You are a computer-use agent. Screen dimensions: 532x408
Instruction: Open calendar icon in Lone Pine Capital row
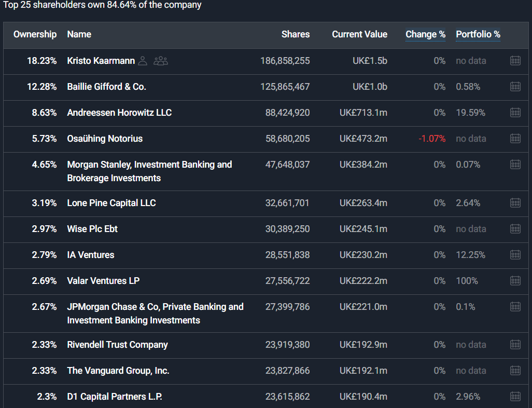click(515, 203)
